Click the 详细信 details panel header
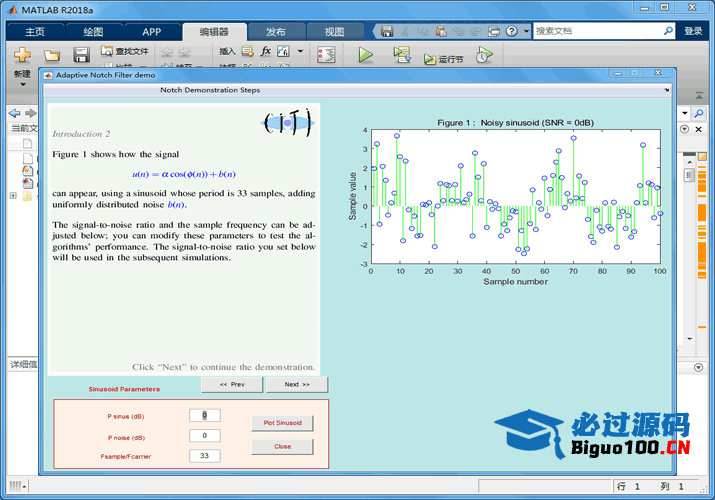The height and width of the screenshot is (500, 715). [x=23, y=364]
